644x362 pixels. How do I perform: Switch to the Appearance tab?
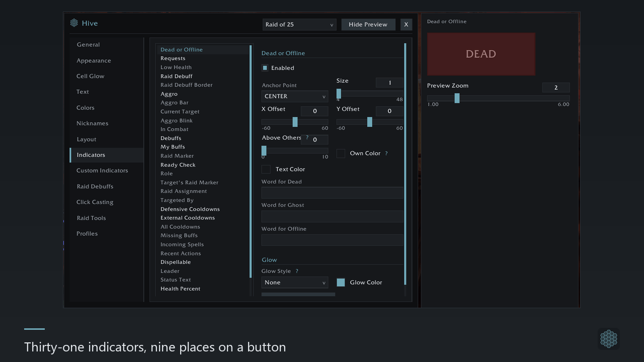point(107,60)
